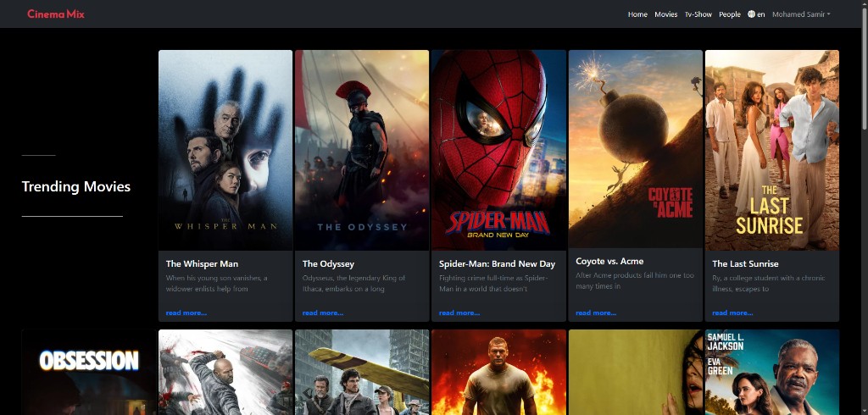
Task: Go to the Movies page
Action: point(666,14)
